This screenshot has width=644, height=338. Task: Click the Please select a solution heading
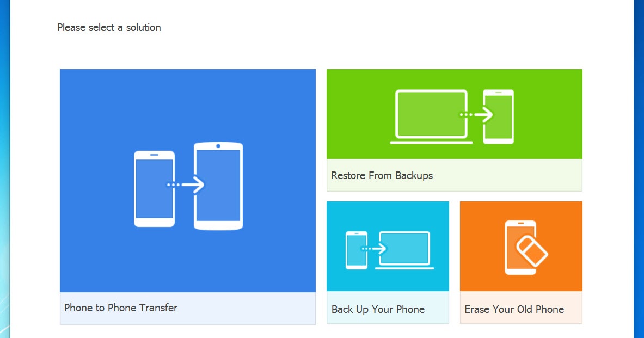[x=109, y=27]
